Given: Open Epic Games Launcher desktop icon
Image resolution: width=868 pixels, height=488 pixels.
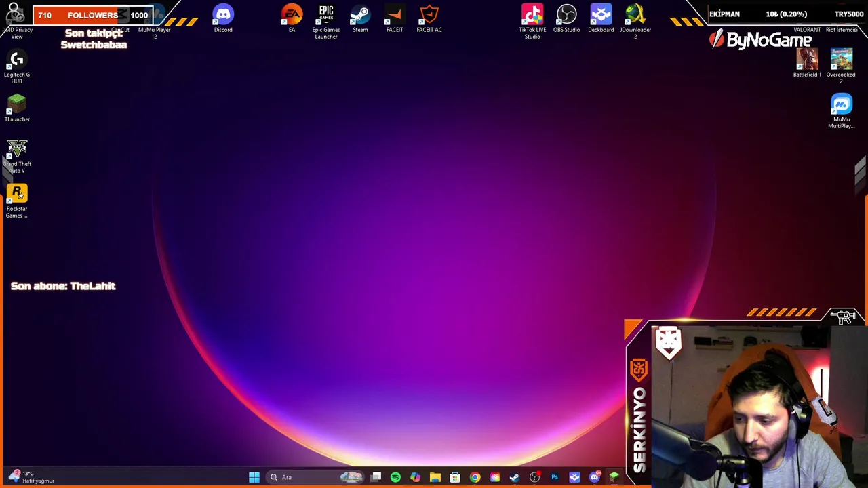Looking at the screenshot, I should pyautogui.click(x=326, y=22).
